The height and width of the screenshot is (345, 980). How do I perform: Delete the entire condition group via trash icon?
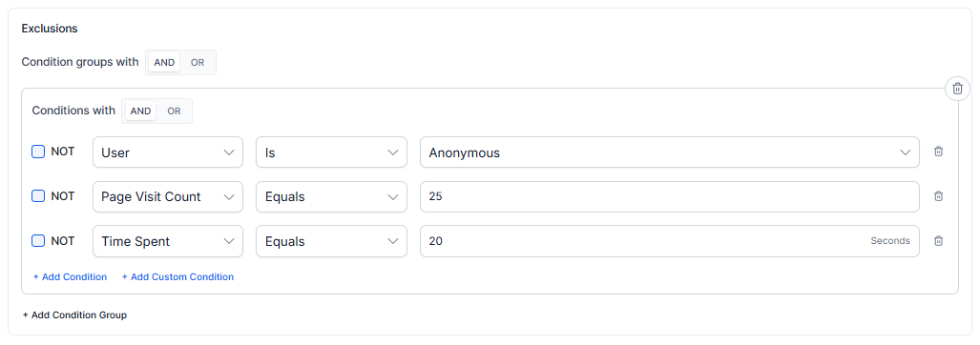point(957,89)
